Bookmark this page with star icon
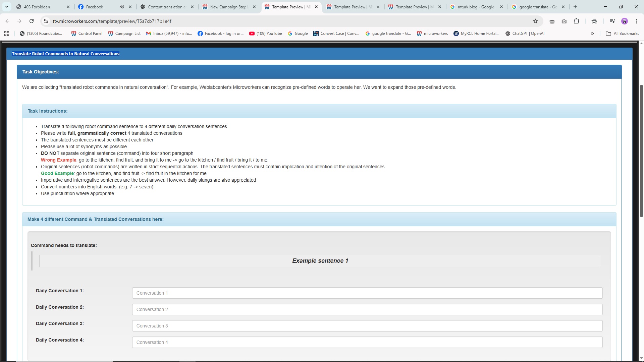Screen dimensions: 644x362 [535, 21]
